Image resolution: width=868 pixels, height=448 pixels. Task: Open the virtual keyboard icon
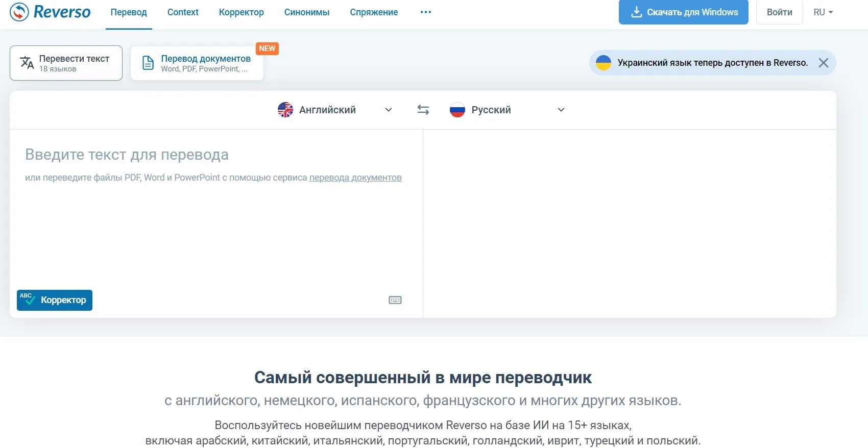395,300
